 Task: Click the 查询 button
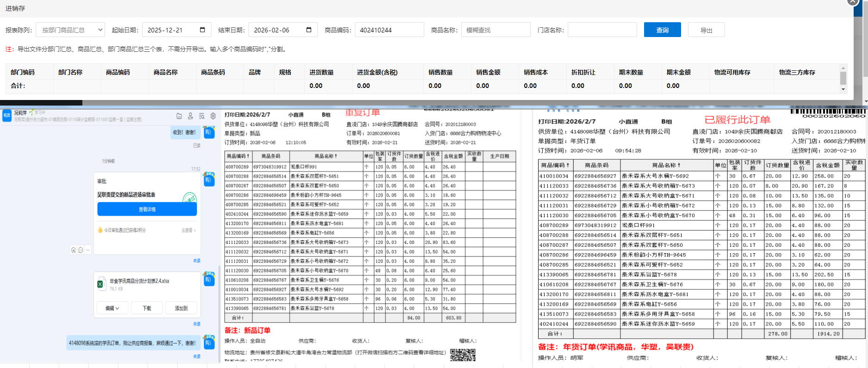(x=662, y=30)
